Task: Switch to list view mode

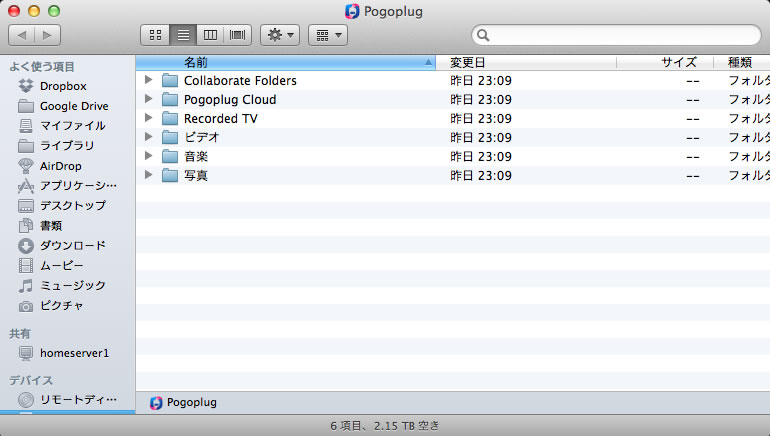Action: pos(183,35)
